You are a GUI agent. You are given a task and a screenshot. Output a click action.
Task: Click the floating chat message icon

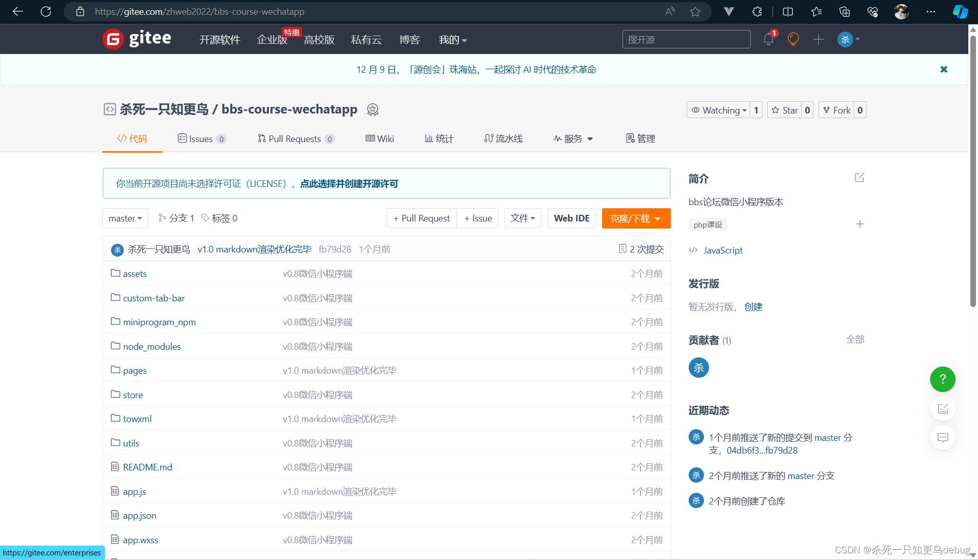pos(943,437)
